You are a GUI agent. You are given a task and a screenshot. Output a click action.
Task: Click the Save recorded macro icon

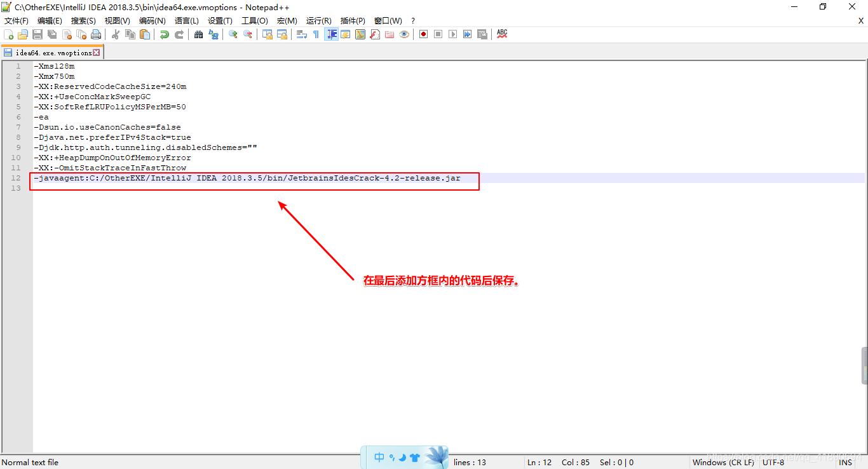tap(482, 34)
